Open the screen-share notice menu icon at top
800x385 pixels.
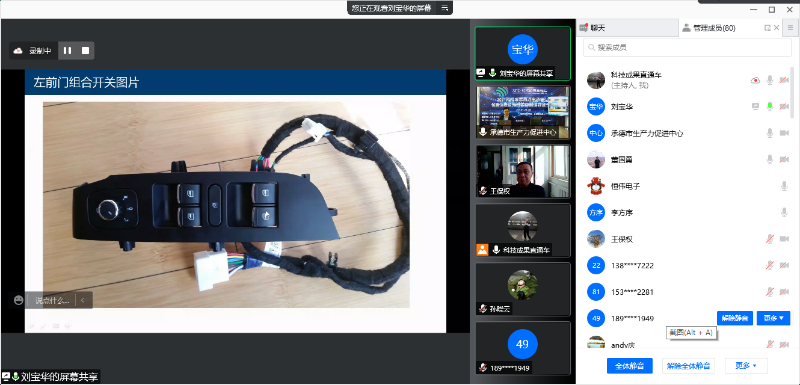[x=444, y=8]
